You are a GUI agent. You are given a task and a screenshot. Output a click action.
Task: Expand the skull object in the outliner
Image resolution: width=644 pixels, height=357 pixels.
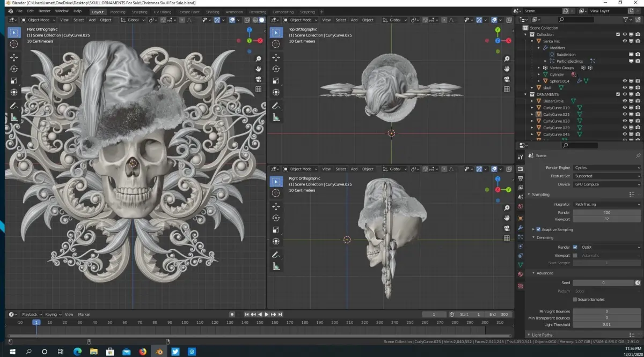(x=532, y=88)
